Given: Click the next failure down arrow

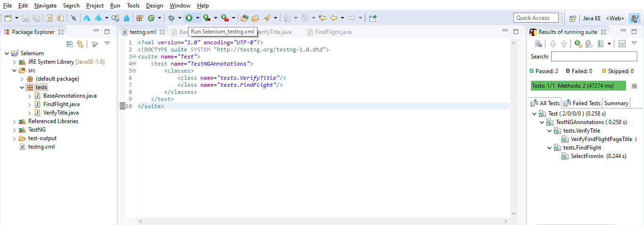Looking at the screenshot, I should point(553,44).
